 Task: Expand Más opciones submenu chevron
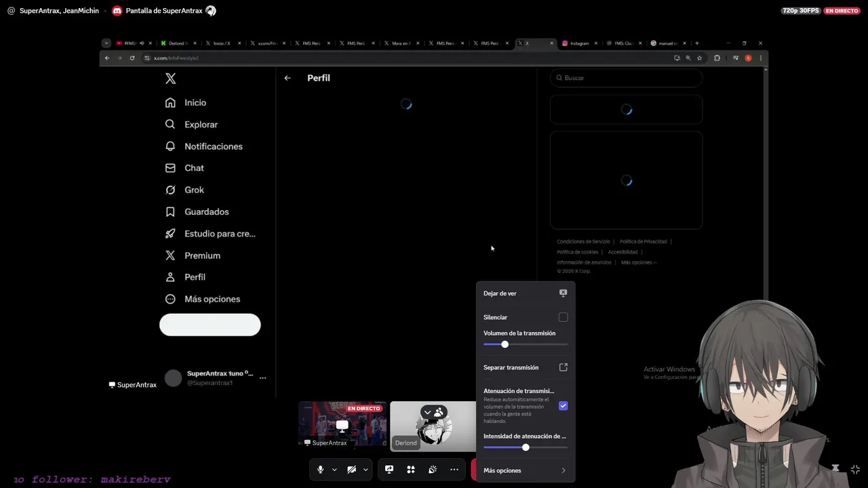(563, 470)
